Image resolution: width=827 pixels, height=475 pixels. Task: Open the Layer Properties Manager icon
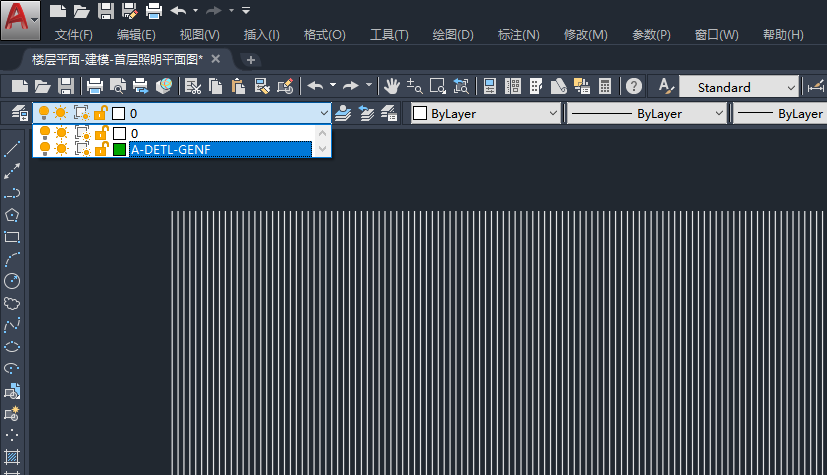pos(20,113)
